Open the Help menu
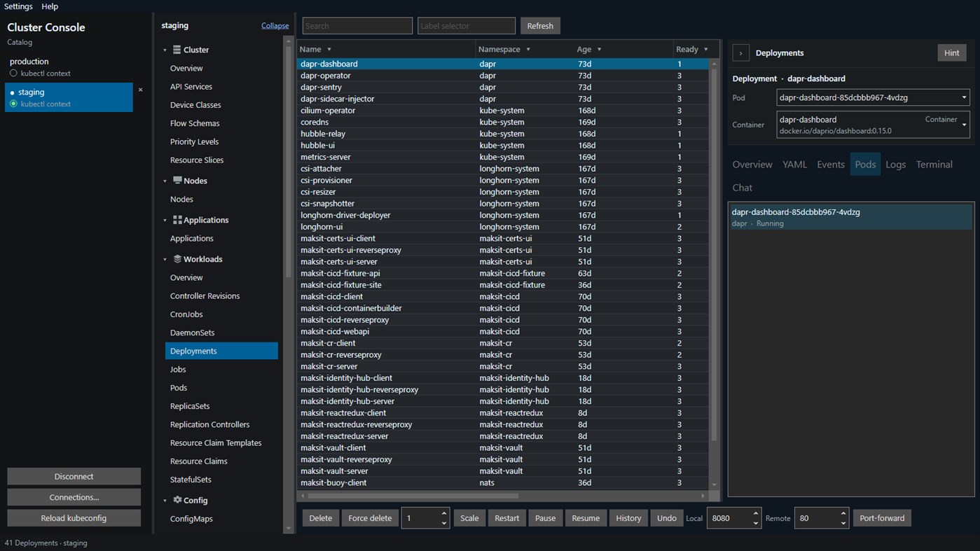Image resolution: width=980 pixels, height=551 pixels. [50, 6]
